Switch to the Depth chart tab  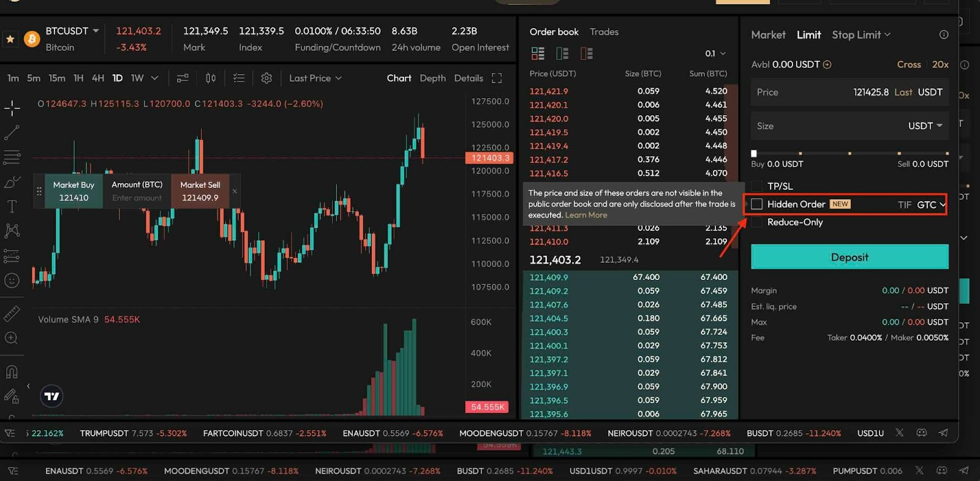pyautogui.click(x=432, y=78)
